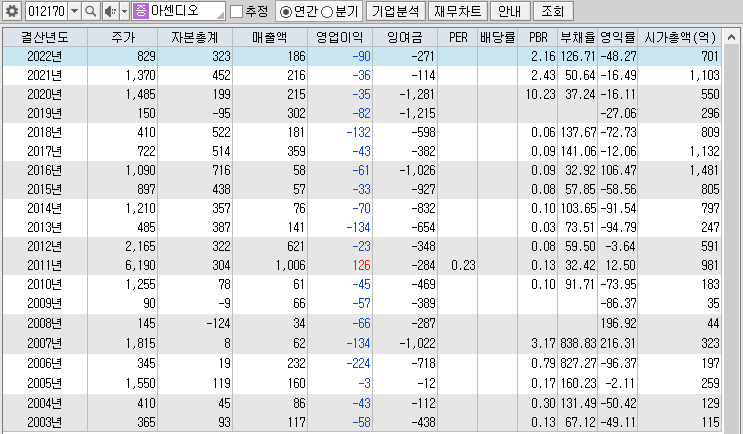Click the 안내 button
This screenshot has height=434, width=743.
tap(509, 11)
